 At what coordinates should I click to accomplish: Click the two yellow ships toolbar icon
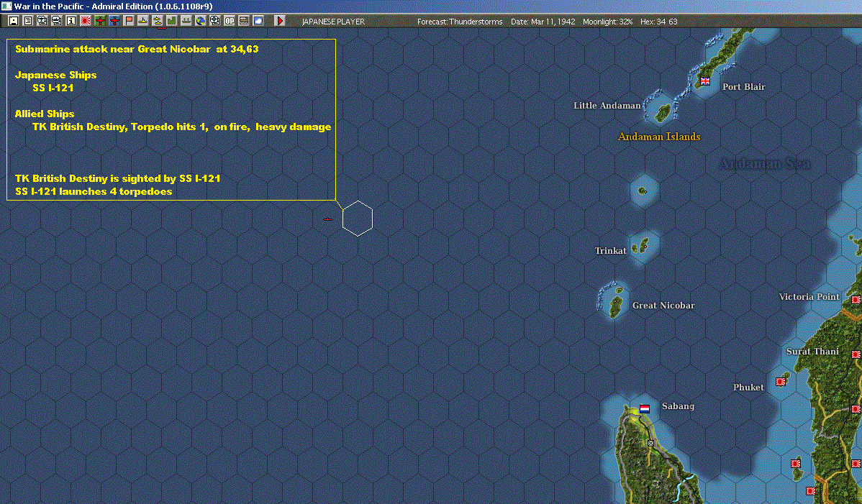[x=158, y=21]
